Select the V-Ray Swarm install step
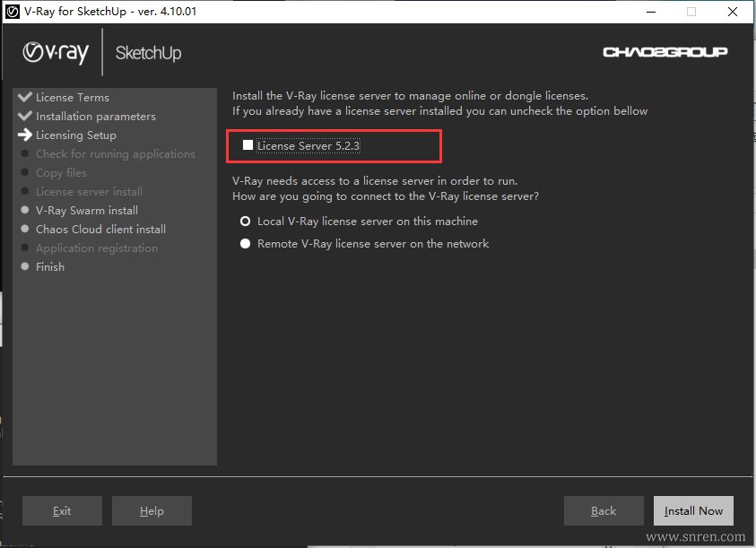The height and width of the screenshot is (548, 756). coord(87,211)
